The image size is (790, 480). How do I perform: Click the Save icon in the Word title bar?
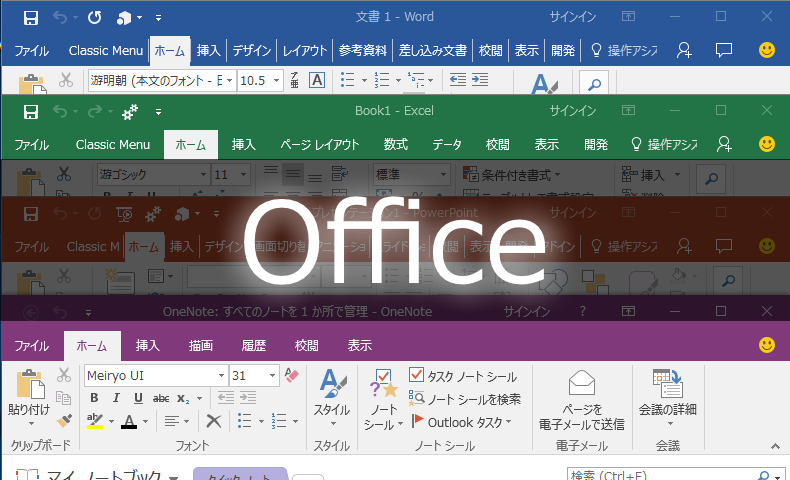click(x=31, y=18)
